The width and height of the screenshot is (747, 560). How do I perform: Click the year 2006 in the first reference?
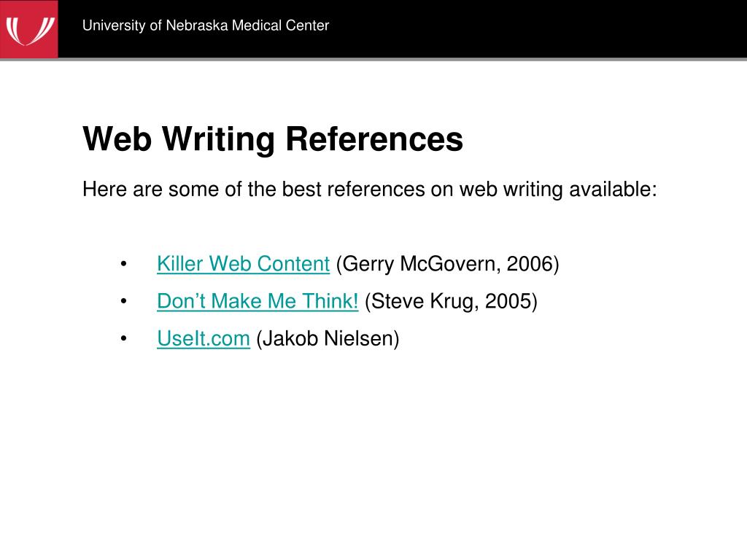pyautogui.click(x=530, y=264)
